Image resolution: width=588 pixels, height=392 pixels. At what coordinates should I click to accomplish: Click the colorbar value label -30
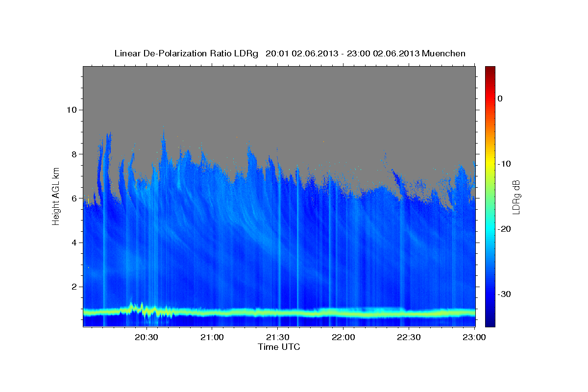(x=504, y=294)
